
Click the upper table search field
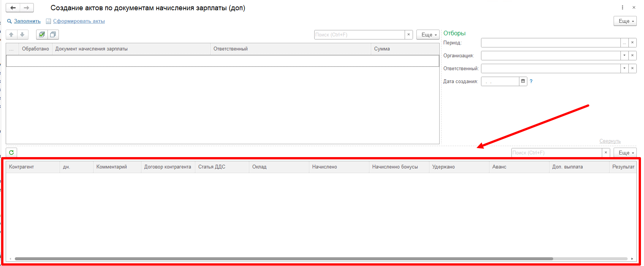click(x=359, y=35)
